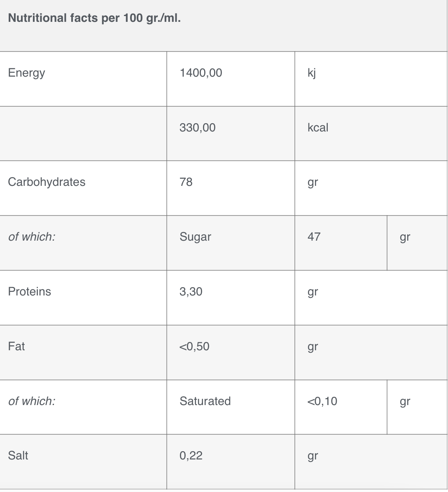448x492 pixels.
Task: Click the Carbohydrates label
Action: click(x=47, y=182)
